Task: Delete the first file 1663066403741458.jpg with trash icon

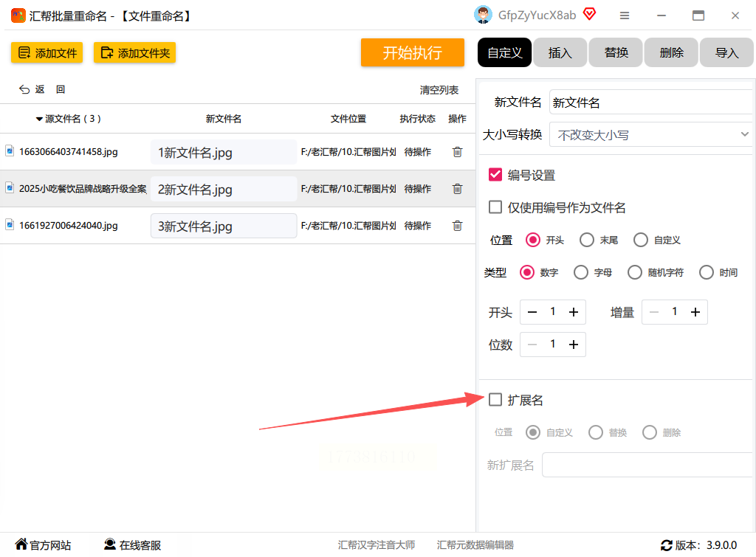Action: pyautogui.click(x=457, y=152)
